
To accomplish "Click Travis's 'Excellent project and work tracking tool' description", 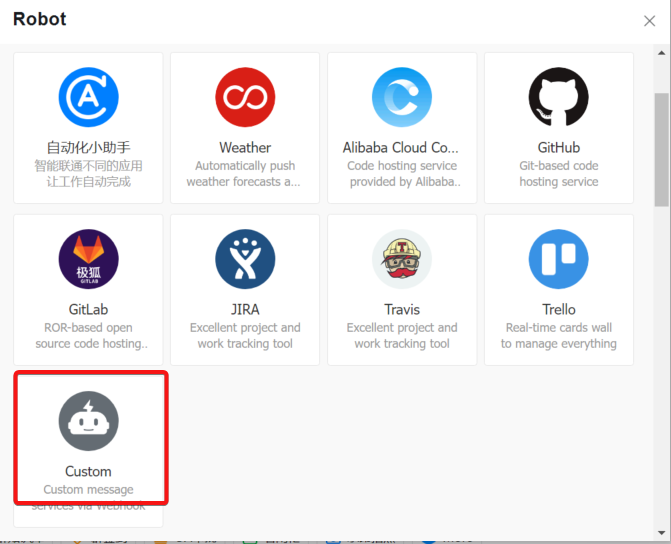I will click(x=402, y=336).
